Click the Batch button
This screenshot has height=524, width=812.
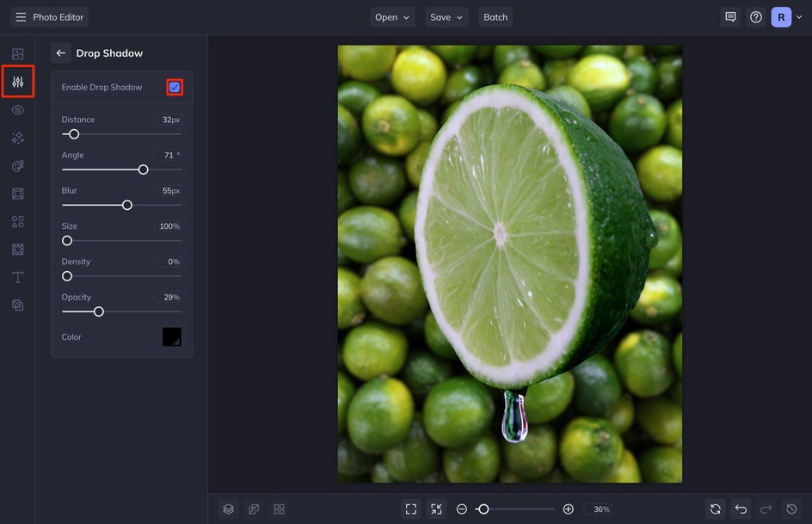pyautogui.click(x=495, y=17)
